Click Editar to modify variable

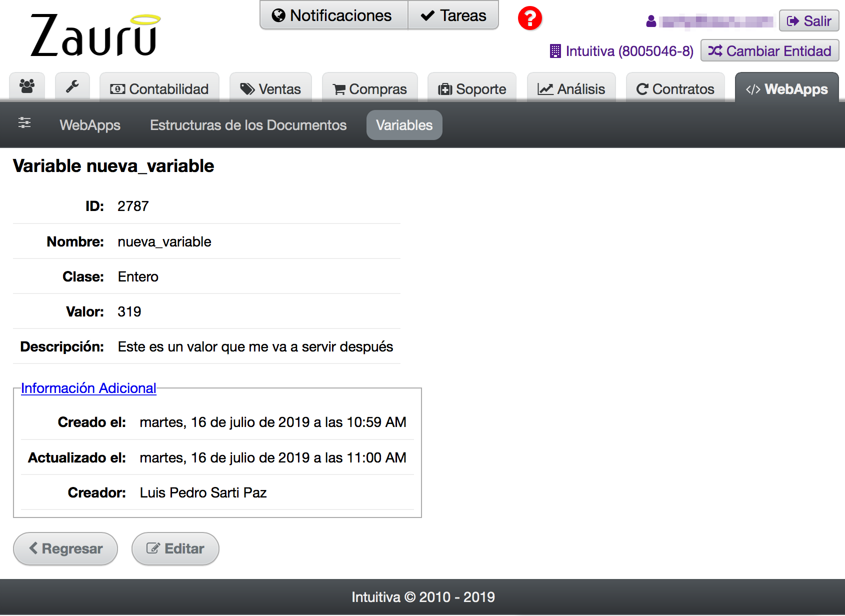click(x=175, y=548)
